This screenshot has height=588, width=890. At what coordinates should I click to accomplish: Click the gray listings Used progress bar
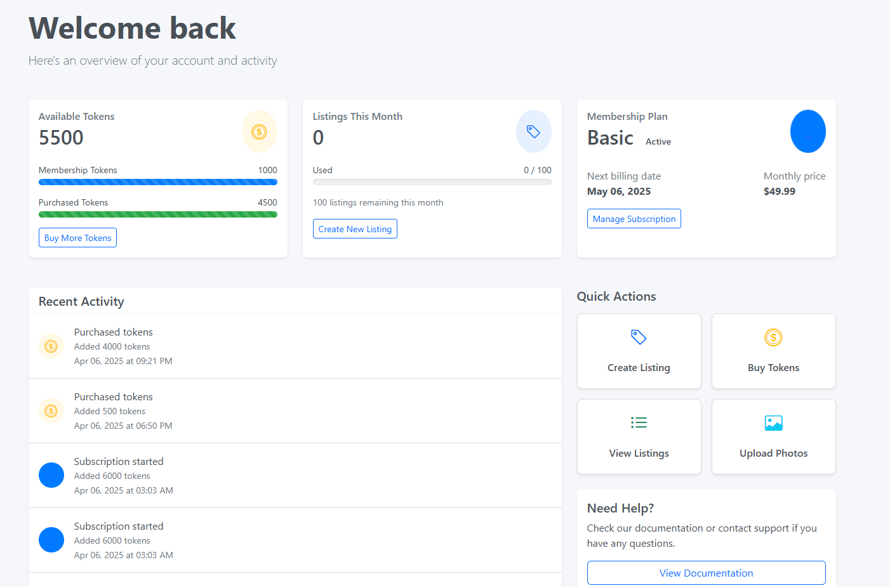432,182
